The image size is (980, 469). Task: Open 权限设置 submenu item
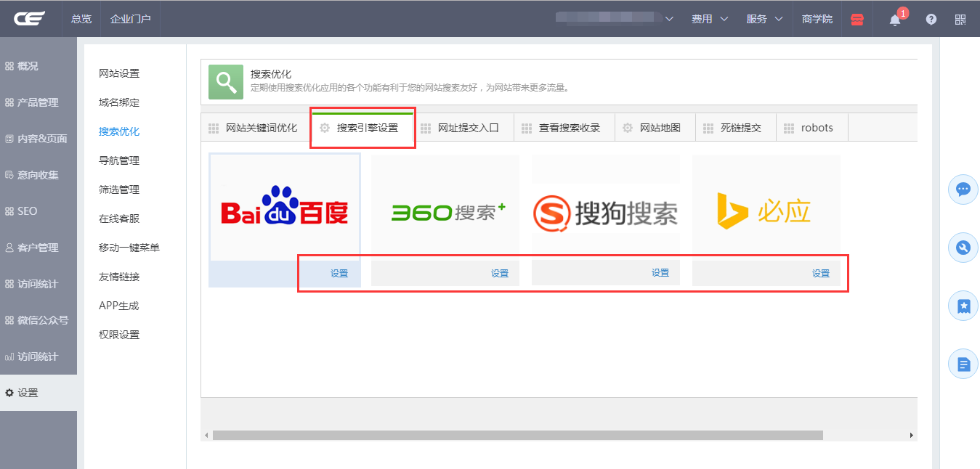coord(119,335)
